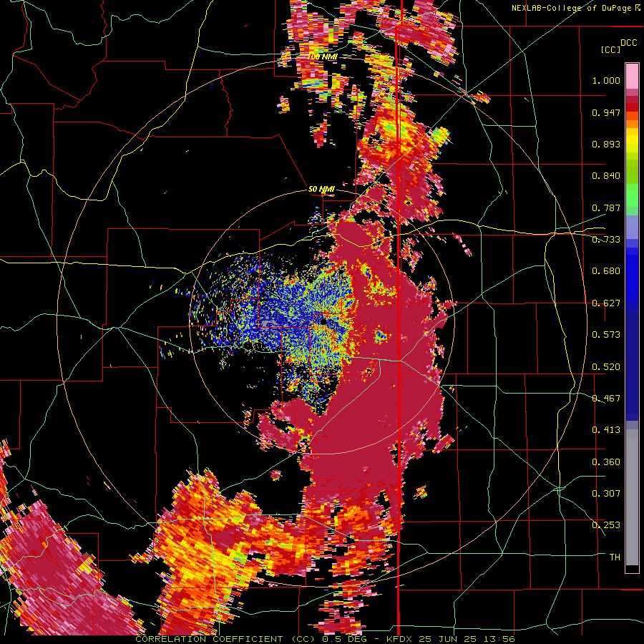644x644 pixels.
Task: Click the Correlation Coefficient caption at bottom
Action: click(x=325, y=639)
